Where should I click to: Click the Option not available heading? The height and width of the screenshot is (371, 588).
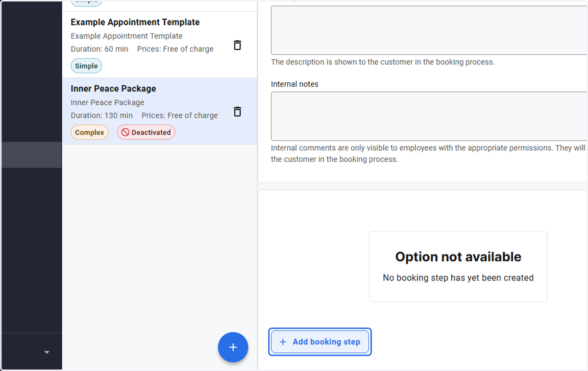pos(458,257)
